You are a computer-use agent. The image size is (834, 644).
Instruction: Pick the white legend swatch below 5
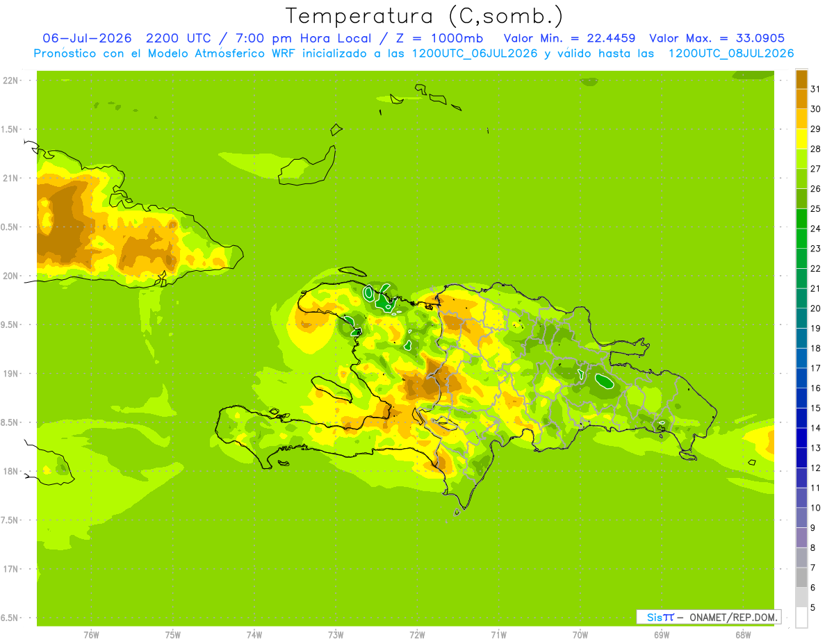coord(801,618)
